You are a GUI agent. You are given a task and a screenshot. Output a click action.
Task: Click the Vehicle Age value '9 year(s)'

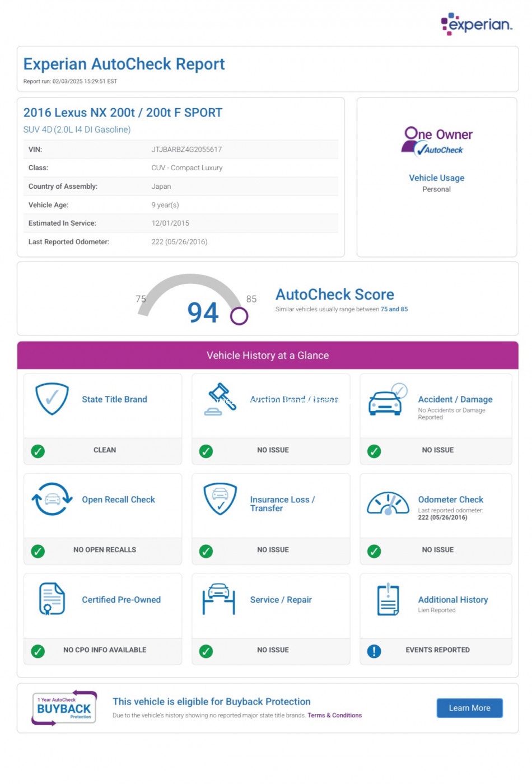click(x=165, y=205)
